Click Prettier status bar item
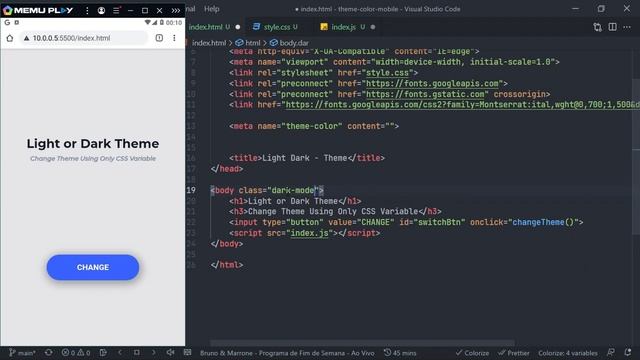 pyautogui.click(x=513, y=353)
